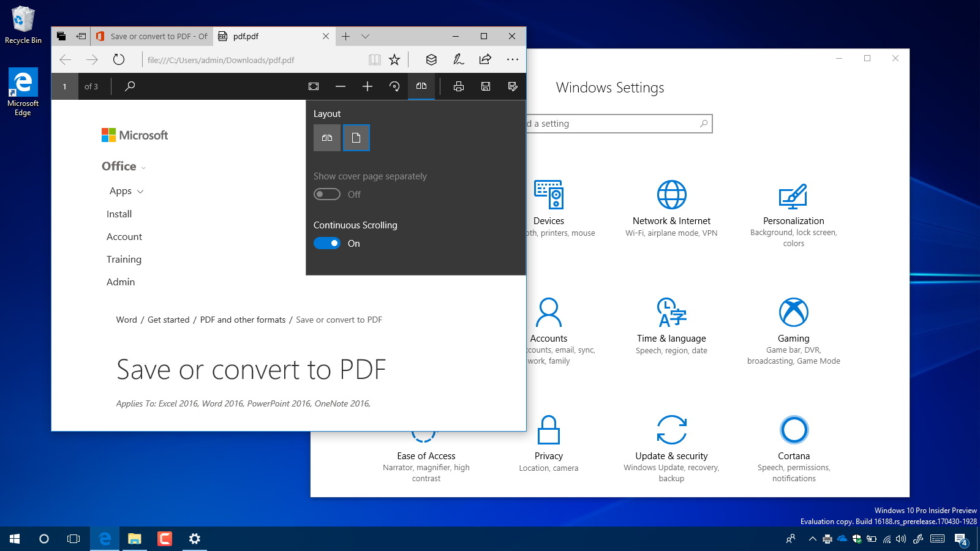Open Save As for the PDF
The width and height of the screenshot is (980, 551).
(513, 86)
